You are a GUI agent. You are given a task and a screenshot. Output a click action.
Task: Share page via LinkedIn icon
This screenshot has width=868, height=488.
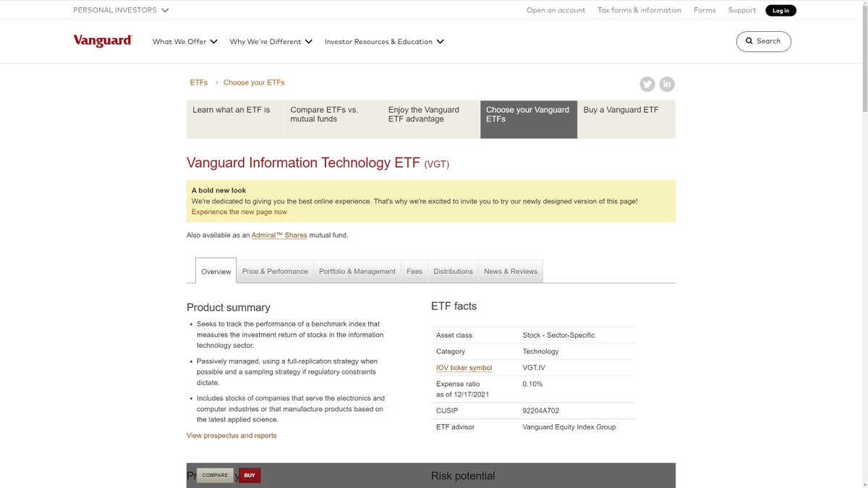(x=667, y=84)
